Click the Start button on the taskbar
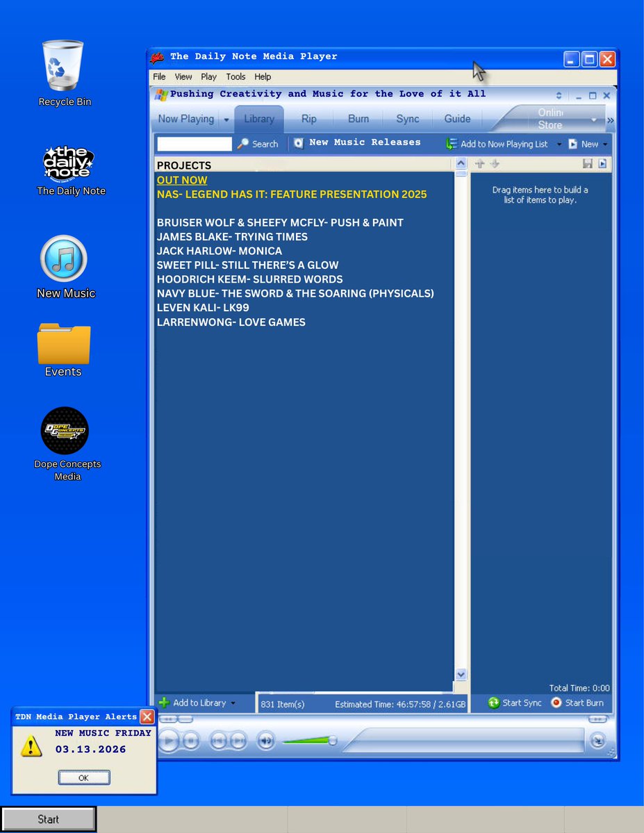The image size is (644, 833). [49, 819]
